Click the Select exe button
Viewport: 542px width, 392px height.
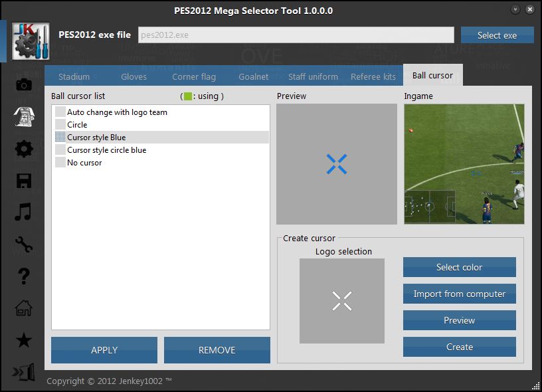497,35
